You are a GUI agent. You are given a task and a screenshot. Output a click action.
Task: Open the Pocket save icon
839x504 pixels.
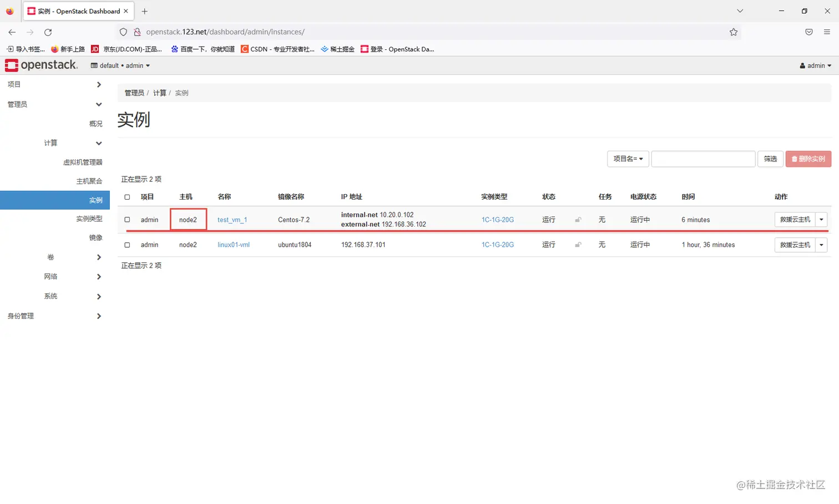809,32
